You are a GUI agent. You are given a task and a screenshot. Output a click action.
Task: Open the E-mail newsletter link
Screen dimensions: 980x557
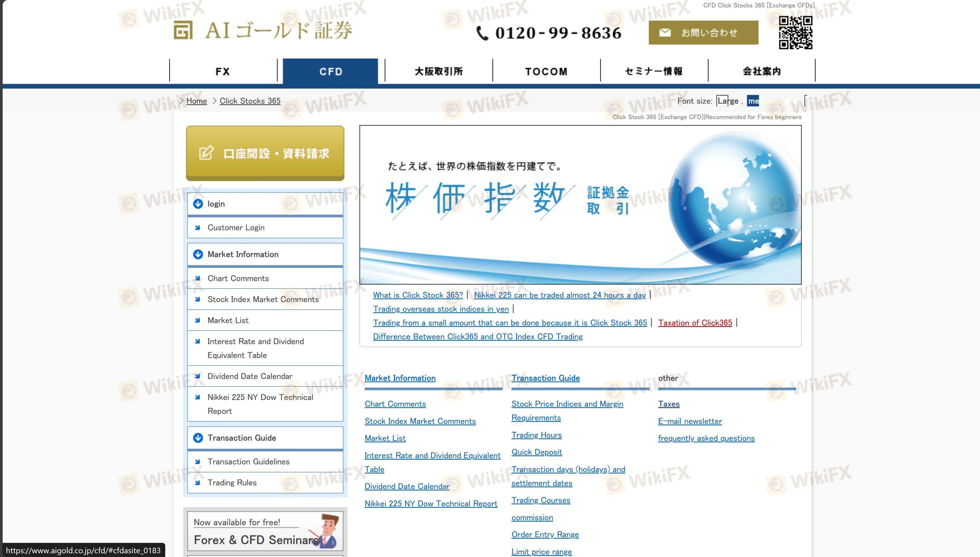pyautogui.click(x=690, y=422)
